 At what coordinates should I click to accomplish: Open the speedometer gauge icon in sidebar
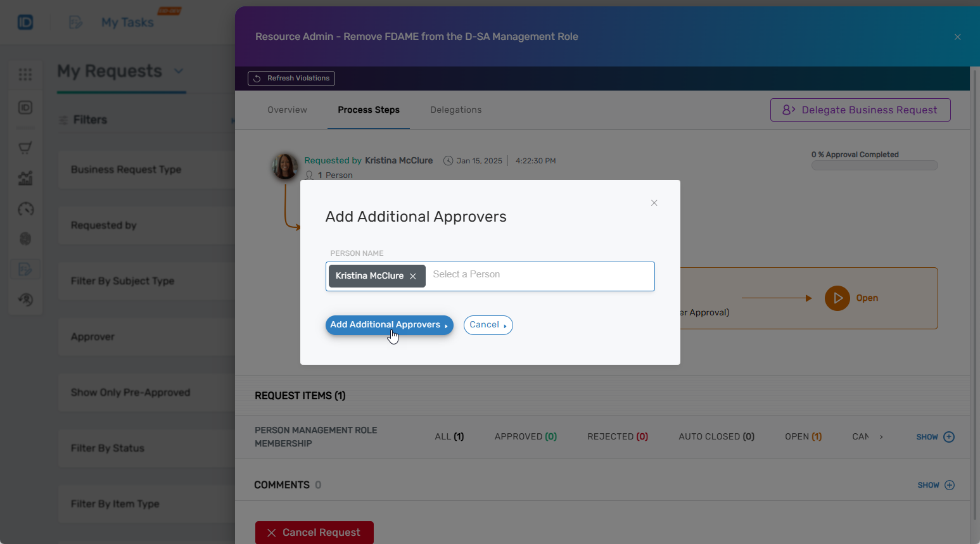click(25, 209)
